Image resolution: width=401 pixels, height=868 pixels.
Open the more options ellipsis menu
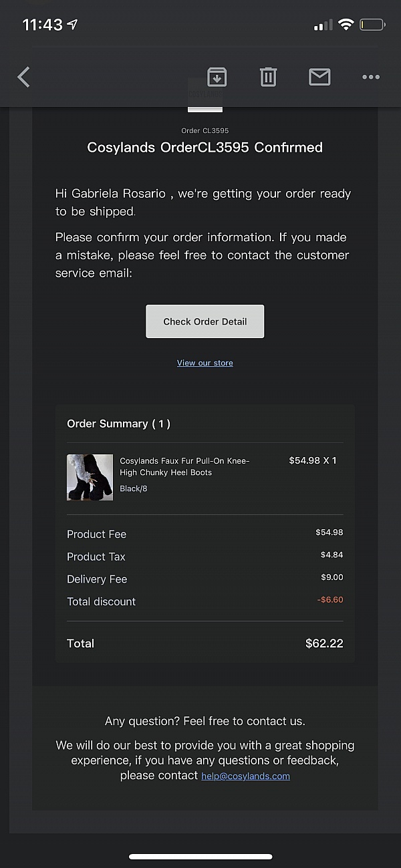371,78
